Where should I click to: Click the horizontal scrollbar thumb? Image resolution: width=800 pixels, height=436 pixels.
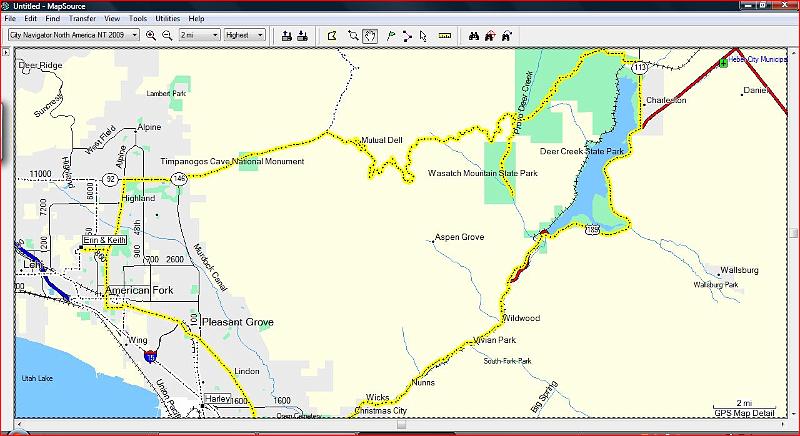click(x=402, y=424)
